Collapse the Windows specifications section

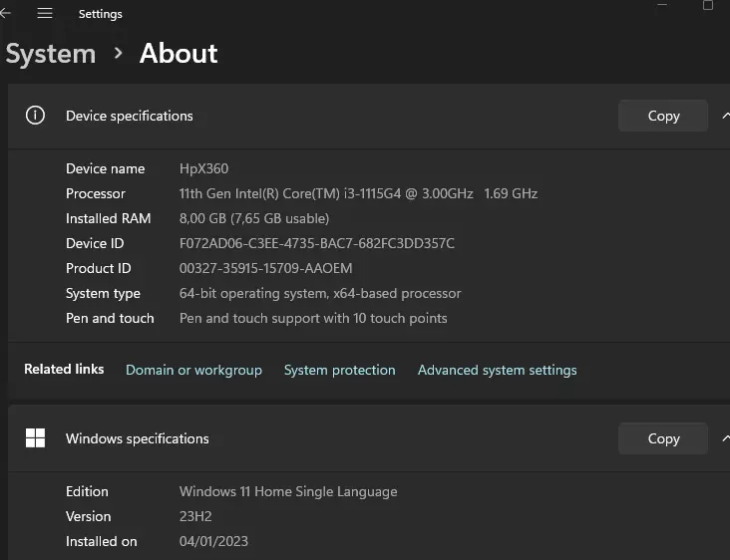725,438
